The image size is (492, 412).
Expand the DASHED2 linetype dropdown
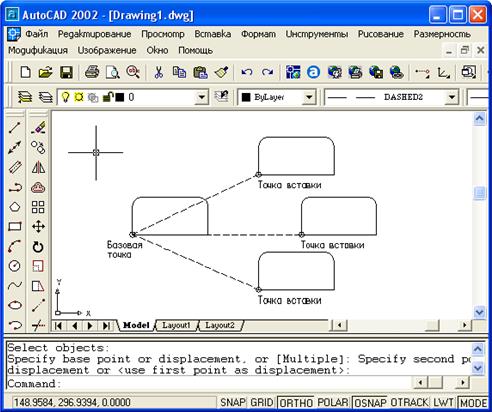(x=452, y=97)
